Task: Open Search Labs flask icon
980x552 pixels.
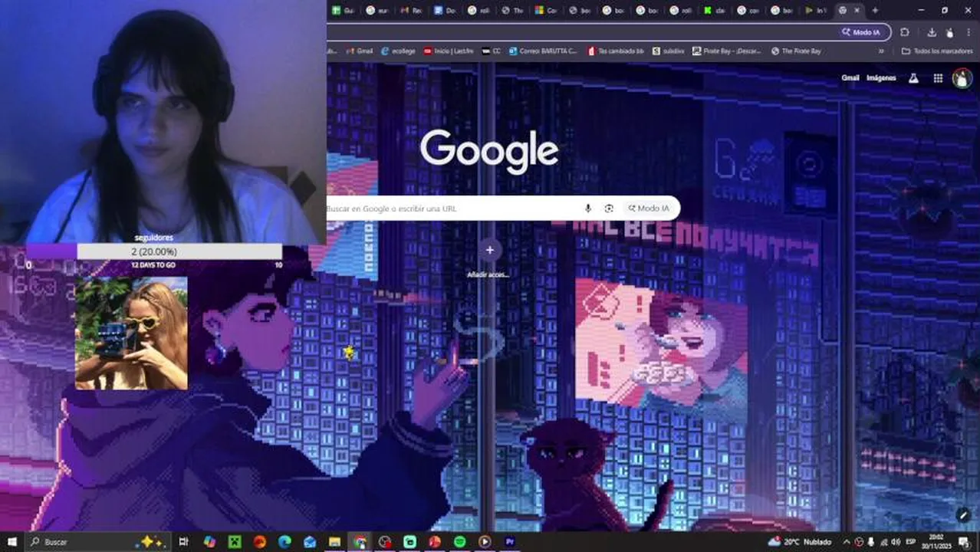Action: tap(913, 78)
